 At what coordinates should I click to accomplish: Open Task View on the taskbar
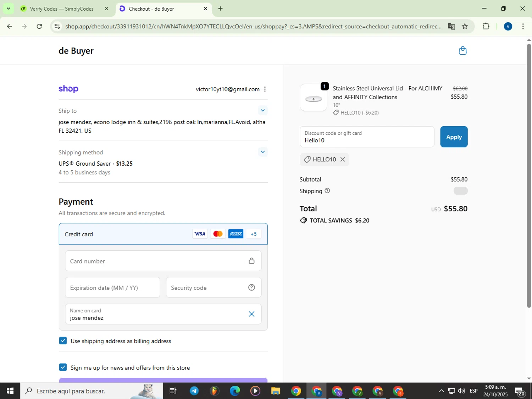(173, 391)
